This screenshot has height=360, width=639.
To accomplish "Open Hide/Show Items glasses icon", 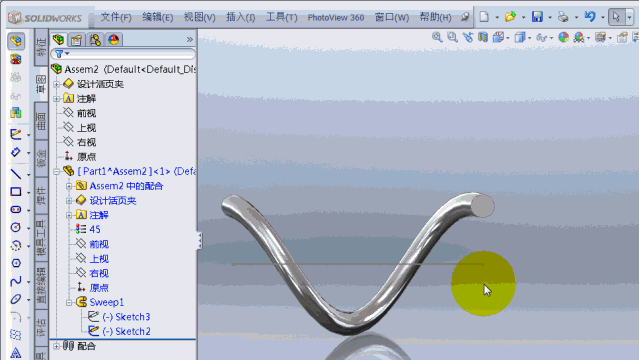I will [x=542, y=38].
